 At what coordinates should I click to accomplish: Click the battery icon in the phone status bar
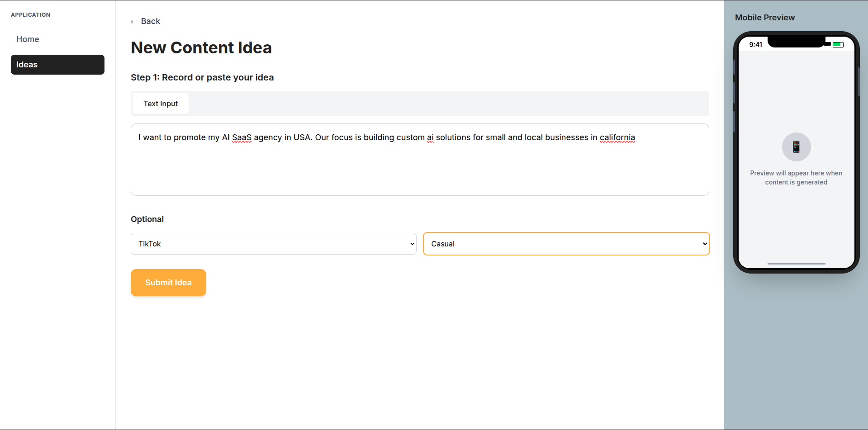tap(838, 45)
